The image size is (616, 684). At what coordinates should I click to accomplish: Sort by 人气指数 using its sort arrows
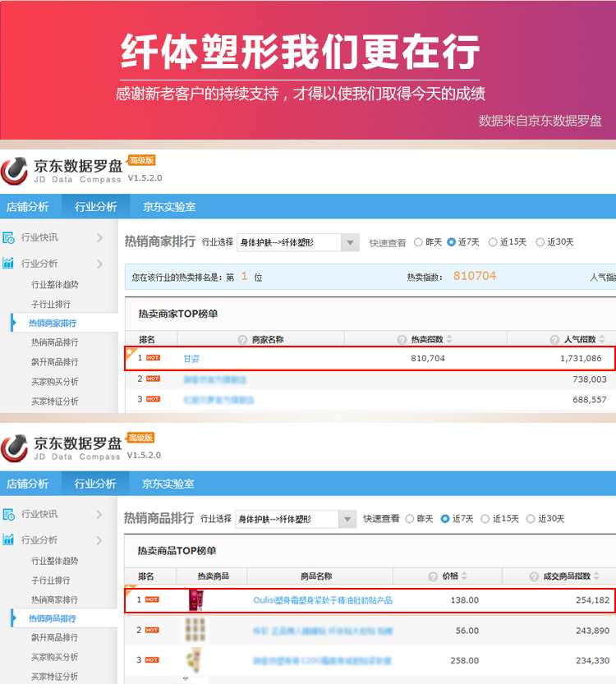point(602,339)
